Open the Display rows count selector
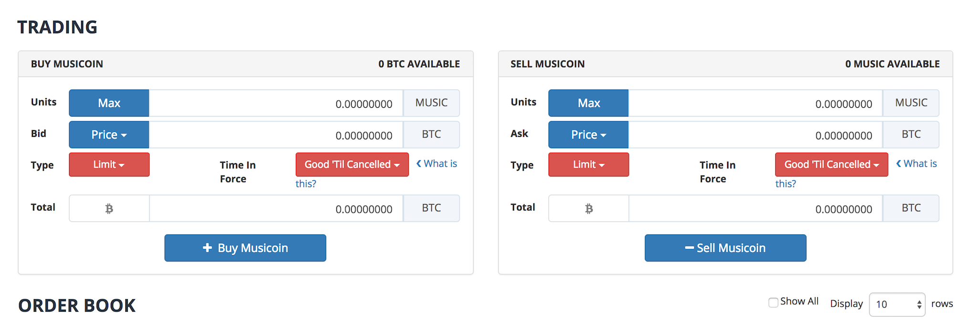The image size is (980, 330). click(897, 304)
